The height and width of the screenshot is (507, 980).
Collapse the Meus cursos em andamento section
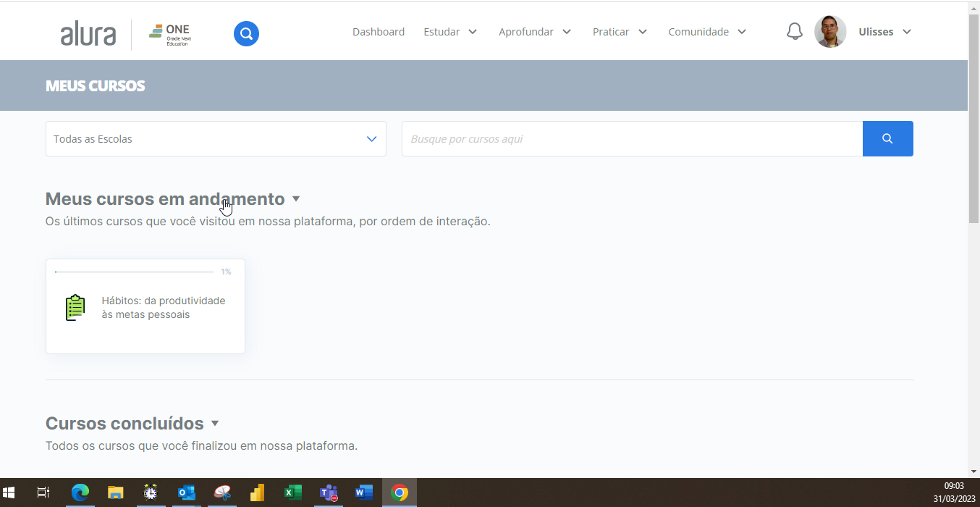pyautogui.click(x=296, y=198)
